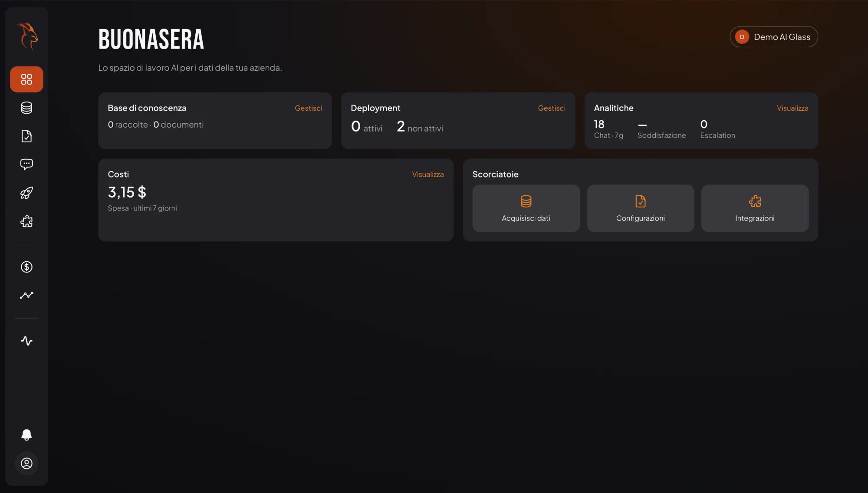Click the Analitiche card title
The height and width of the screenshot is (493, 868).
pyautogui.click(x=614, y=108)
